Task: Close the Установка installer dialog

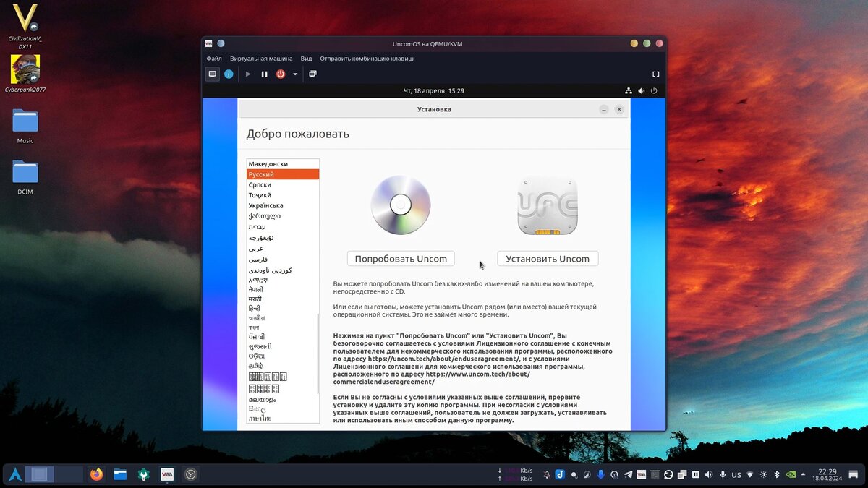Action: tap(619, 109)
